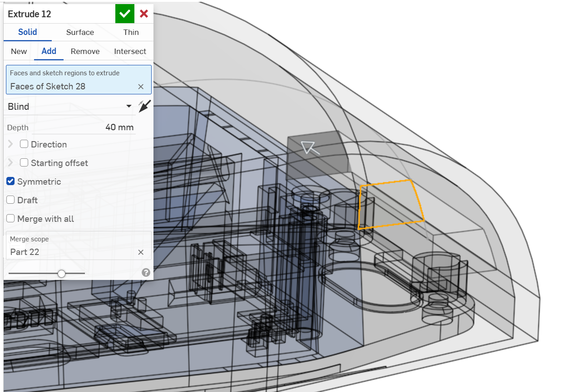Check the Merge with all option
This screenshot has width=583, height=392.
[x=10, y=219]
